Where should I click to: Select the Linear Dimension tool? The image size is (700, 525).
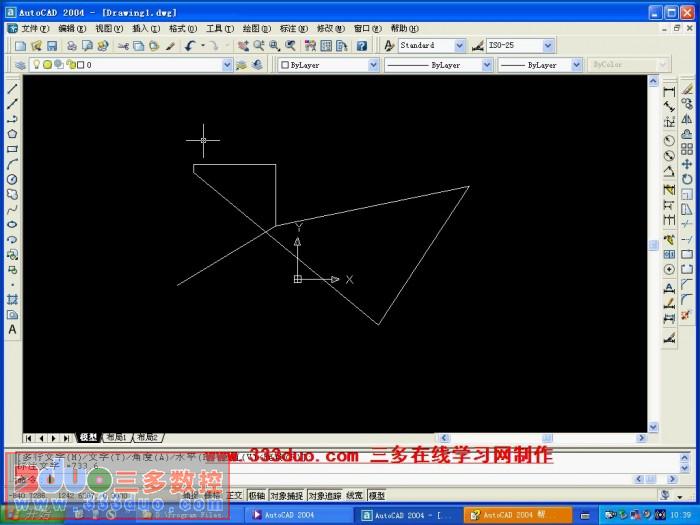click(669, 92)
